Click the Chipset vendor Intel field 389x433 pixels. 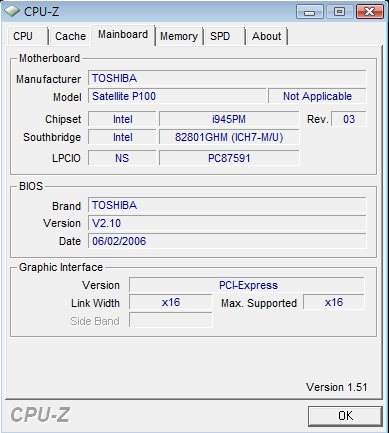[122, 119]
